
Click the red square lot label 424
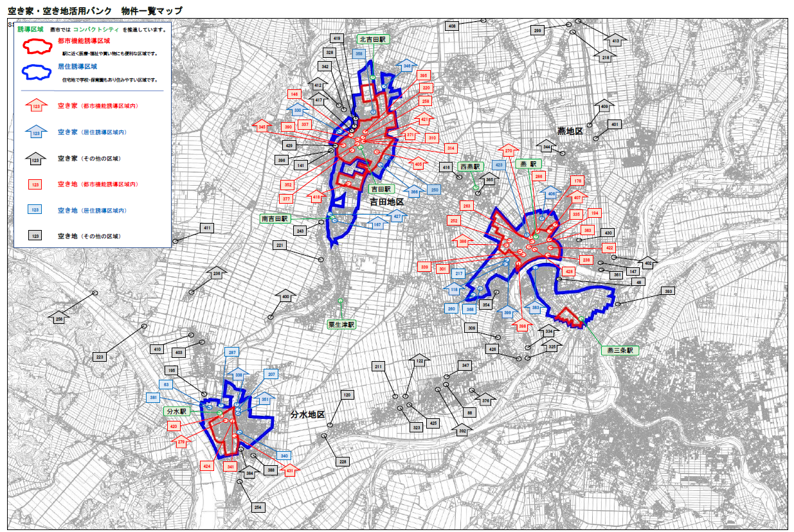(x=206, y=466)
